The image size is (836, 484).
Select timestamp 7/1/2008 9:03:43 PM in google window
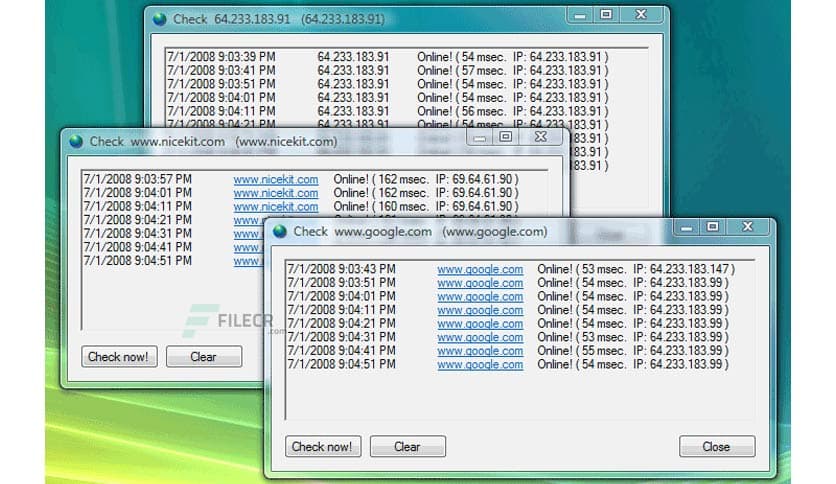342,269
